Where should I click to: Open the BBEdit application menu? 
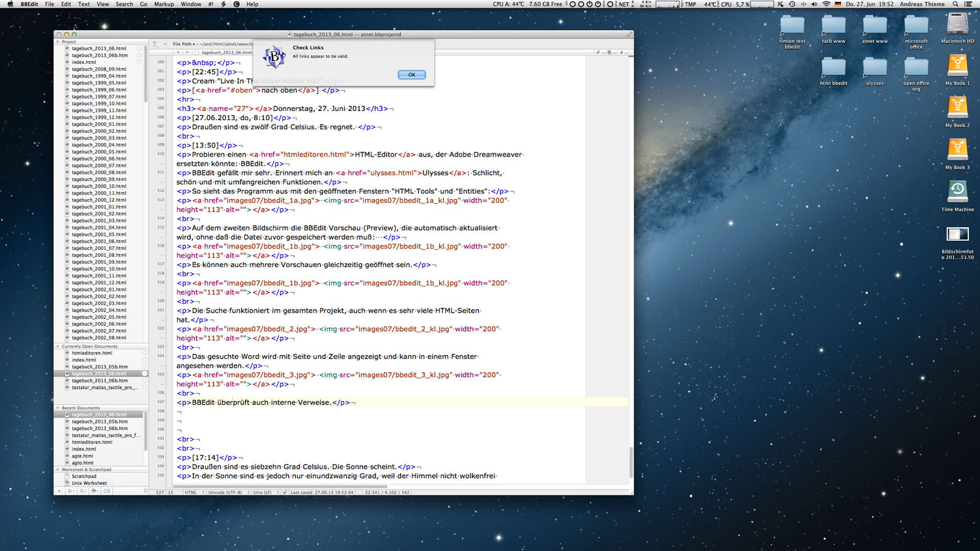(x=29, y=4)
